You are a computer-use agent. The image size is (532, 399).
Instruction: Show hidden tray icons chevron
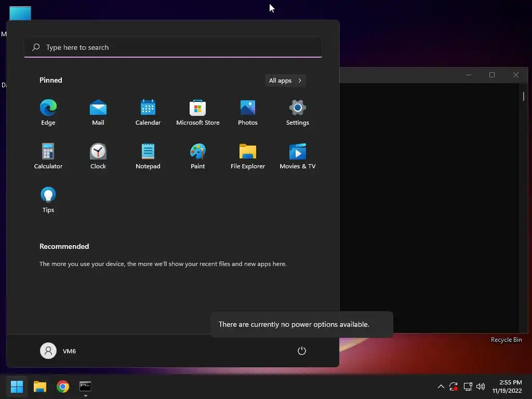point(441,387)
